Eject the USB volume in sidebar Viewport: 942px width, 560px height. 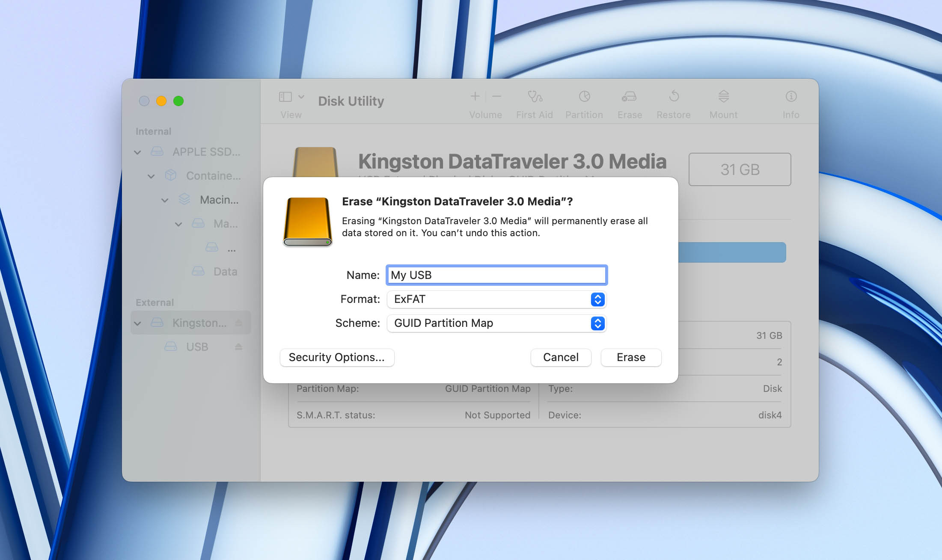pos(239,347)
